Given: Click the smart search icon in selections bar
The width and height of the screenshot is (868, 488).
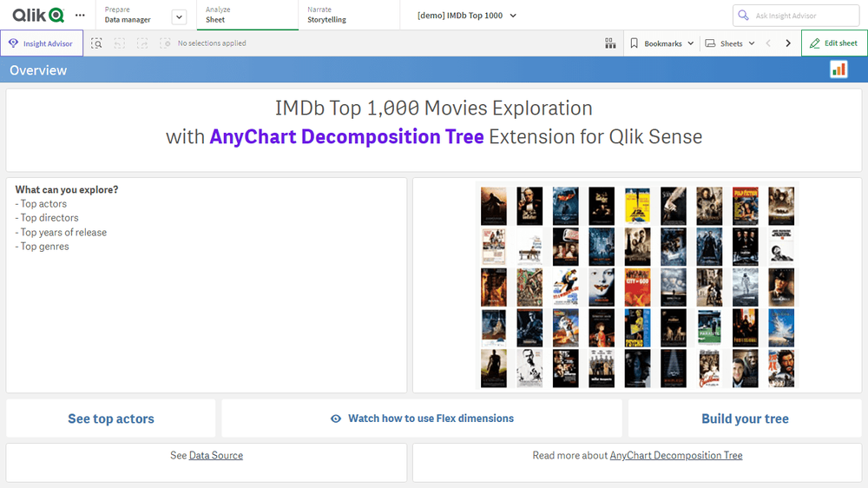Looking at the screenshot, I should click(x=97, y=43).
